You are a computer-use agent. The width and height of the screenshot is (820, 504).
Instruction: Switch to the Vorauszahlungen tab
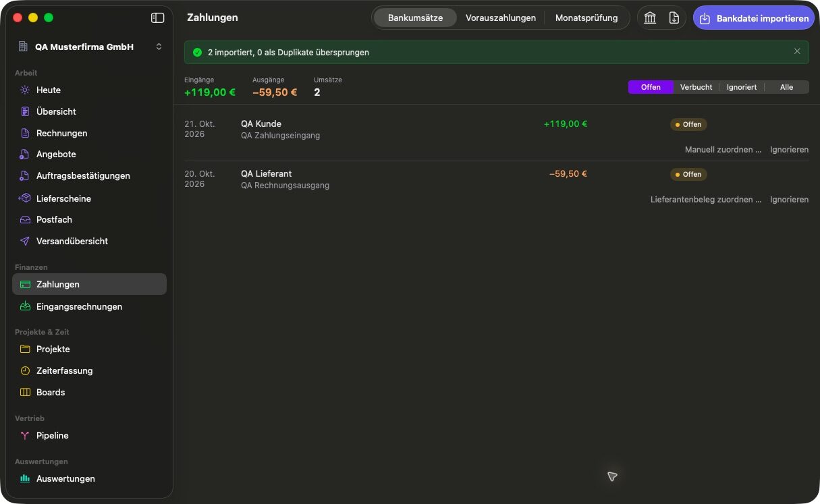click(501, 18)
